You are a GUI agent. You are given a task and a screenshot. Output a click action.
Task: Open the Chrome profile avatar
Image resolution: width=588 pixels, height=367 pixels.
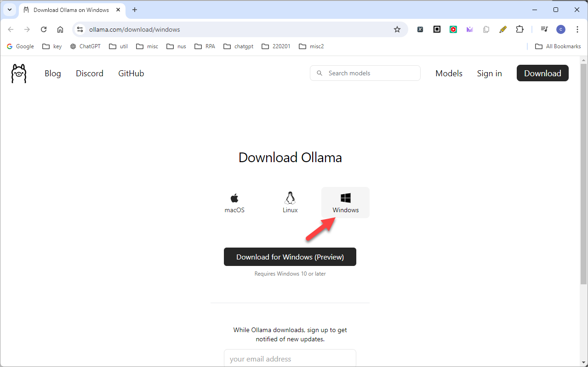point(560,29)
